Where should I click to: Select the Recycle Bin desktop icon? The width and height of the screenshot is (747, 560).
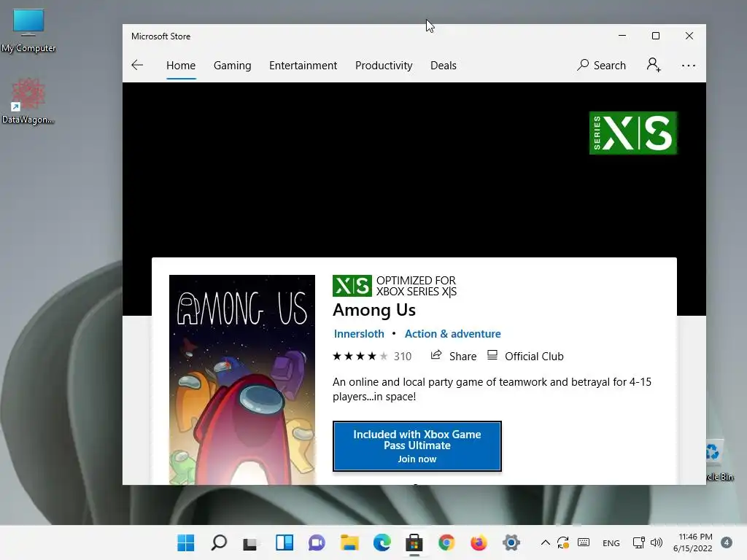719,460
